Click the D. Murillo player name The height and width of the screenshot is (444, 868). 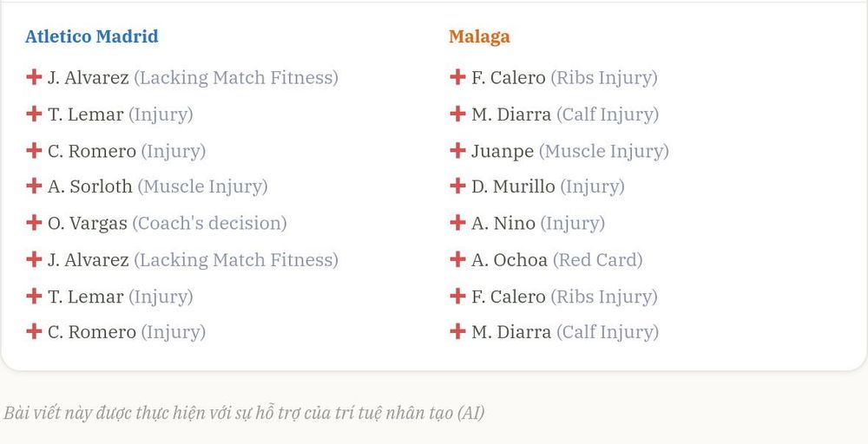click(513, 186)
